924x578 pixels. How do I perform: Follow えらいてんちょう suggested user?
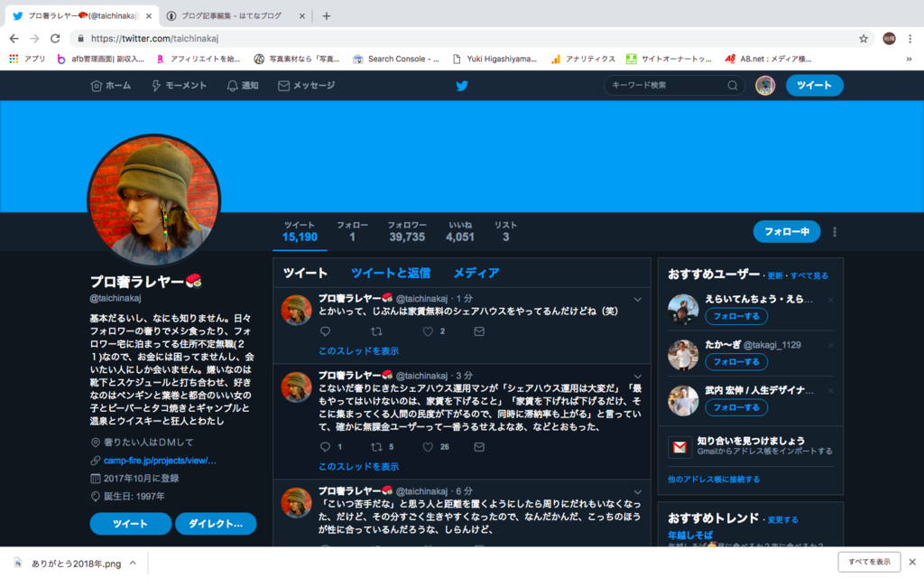coord(736,316)
